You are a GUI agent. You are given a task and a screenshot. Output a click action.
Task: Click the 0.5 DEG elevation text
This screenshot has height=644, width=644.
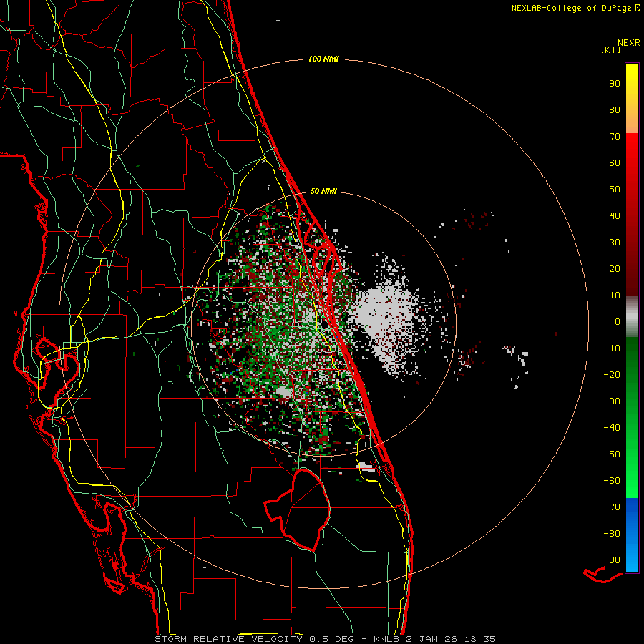tap(333, 639)
